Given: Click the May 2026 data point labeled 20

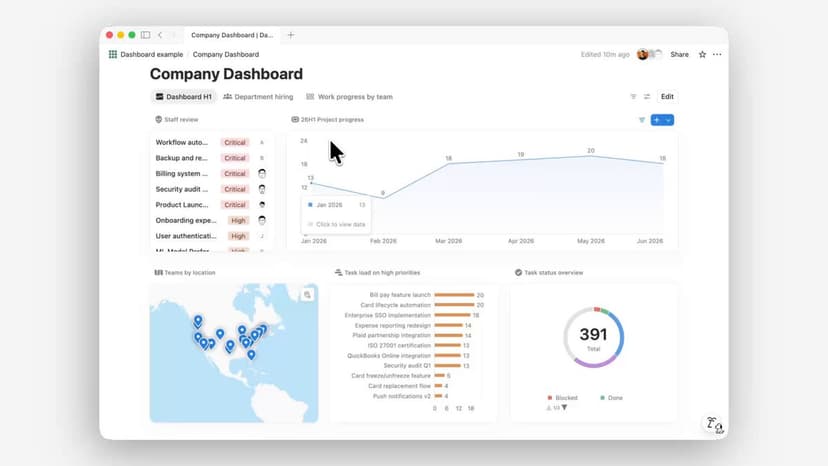Looking at the screenshot, I should 590,156.
